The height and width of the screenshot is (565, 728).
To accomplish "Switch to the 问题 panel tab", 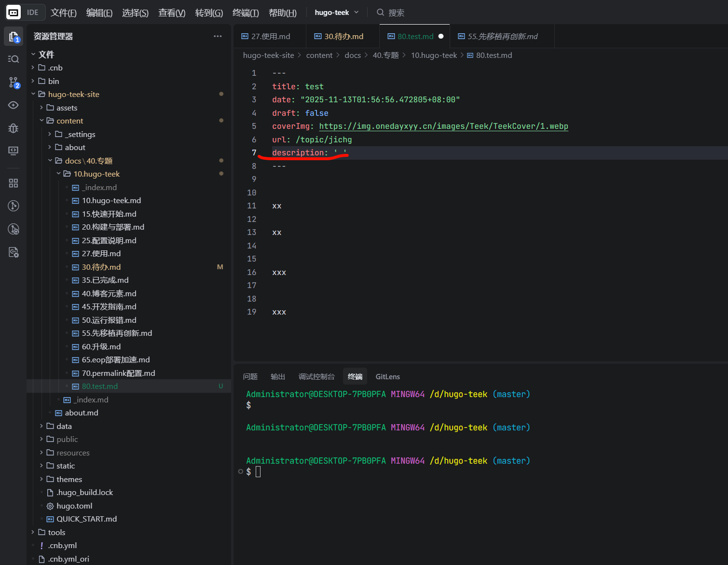I will point(250,377).
